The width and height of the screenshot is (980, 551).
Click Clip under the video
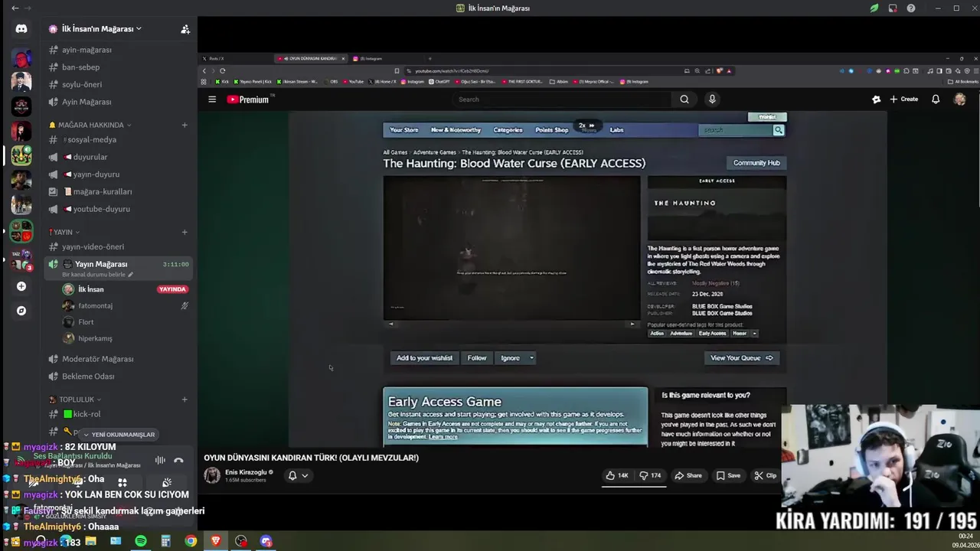click(x=765, y=475)
